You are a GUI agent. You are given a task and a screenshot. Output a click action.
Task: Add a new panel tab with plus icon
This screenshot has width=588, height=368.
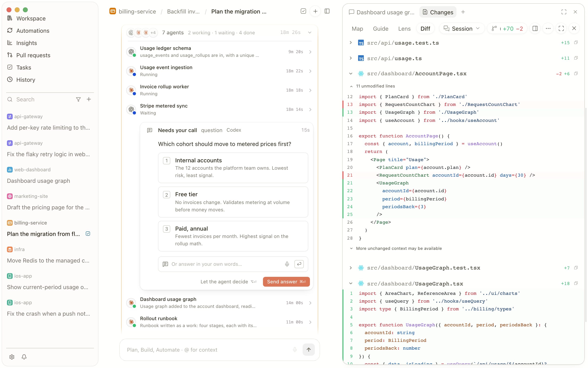[463, 12]
